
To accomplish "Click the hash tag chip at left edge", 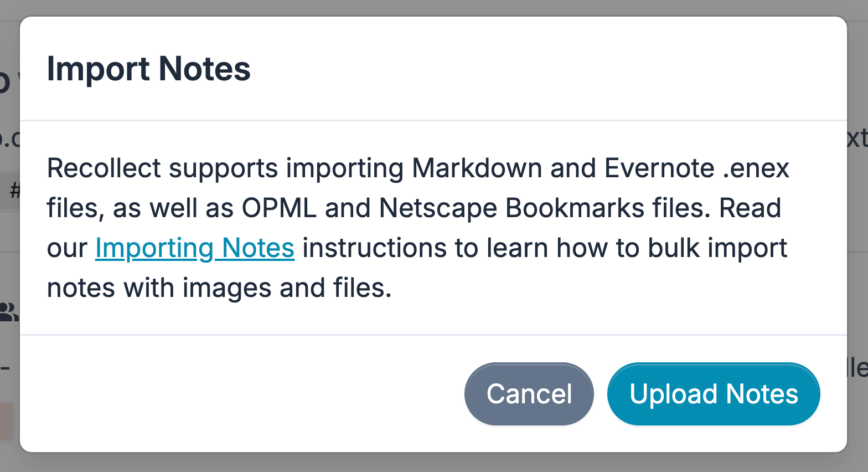I will point(10,191).
